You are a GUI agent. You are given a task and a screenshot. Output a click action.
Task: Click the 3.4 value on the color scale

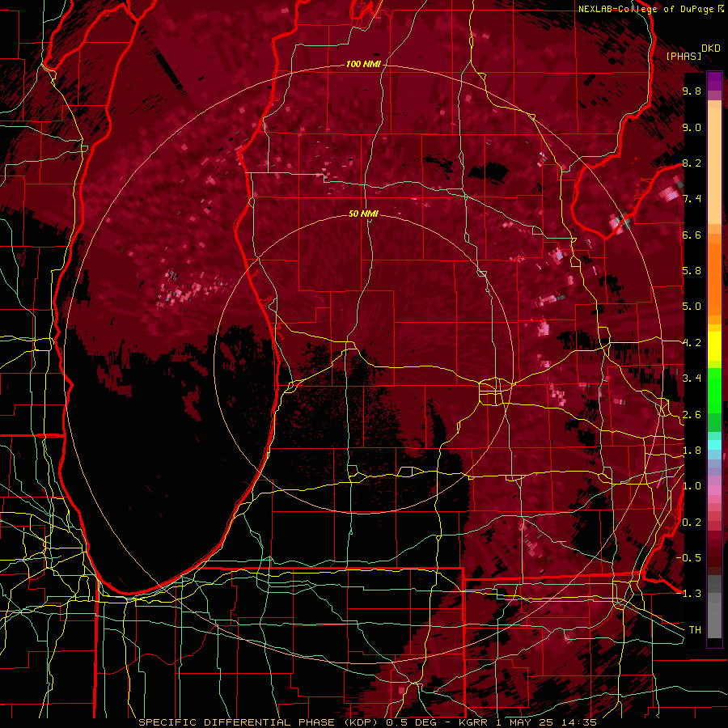[x=692, y=379]
